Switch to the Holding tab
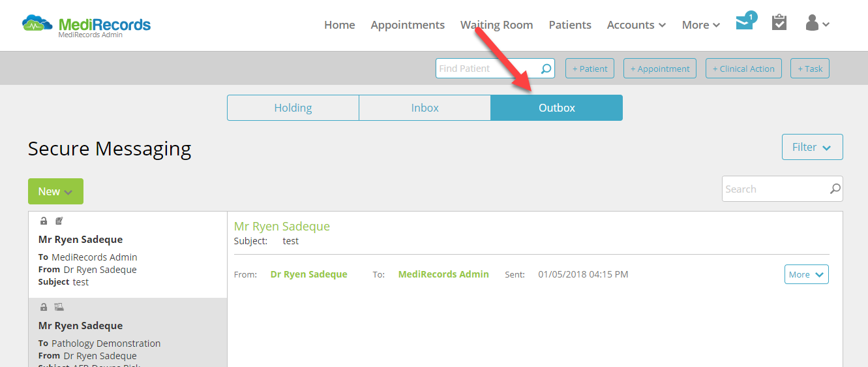The width and height of the screenshot is (868, 367). point(293,108)
